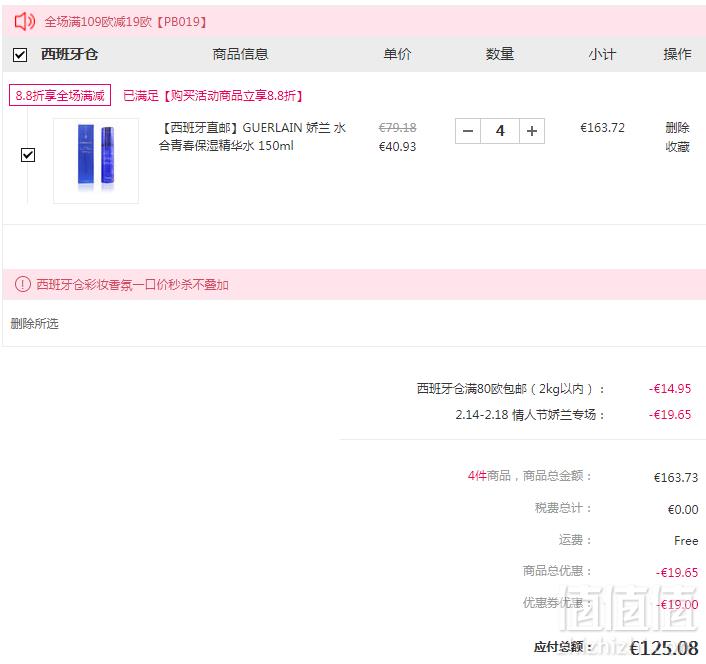This screenshot has width=706, height=664.
Task: Click the 全场满109欧减19欧 PB019 announcement
Action: [126, 22]
